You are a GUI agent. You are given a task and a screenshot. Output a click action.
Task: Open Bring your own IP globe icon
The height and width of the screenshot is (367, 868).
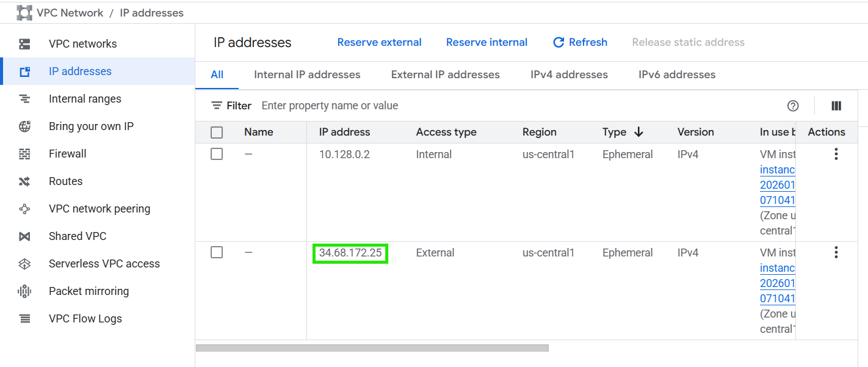pyautogui.click(x=24, y=126)
